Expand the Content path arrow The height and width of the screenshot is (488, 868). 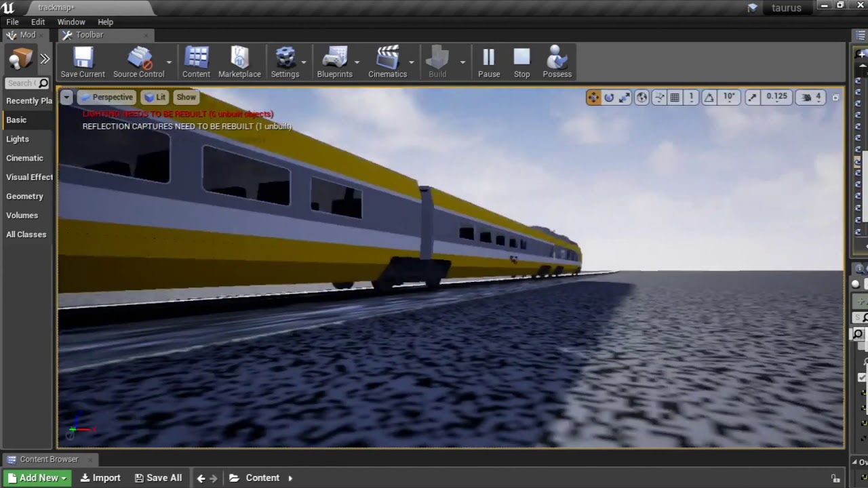290,479
